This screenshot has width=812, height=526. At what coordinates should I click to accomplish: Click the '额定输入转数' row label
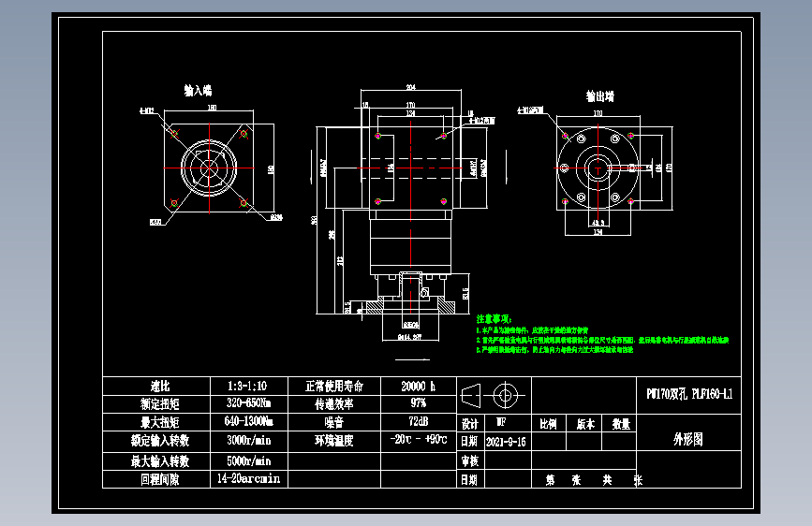click(160, 441)
